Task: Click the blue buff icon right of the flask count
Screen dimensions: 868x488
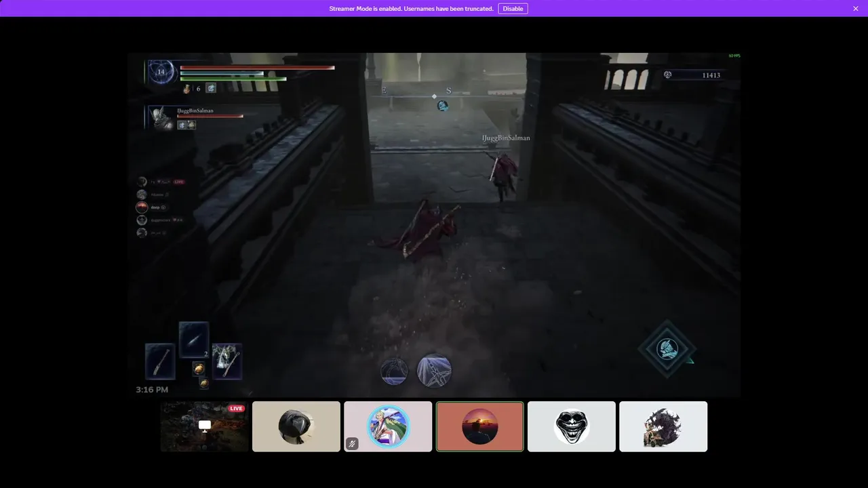Action: [211, 88]
